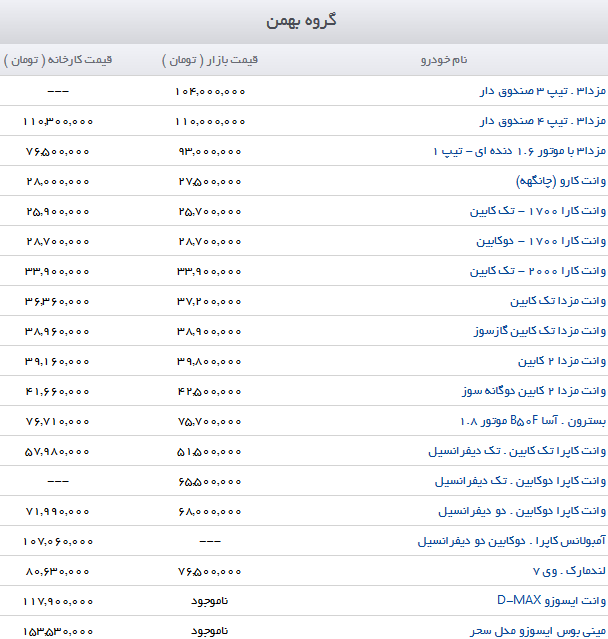Open the مزدا۳ تیپ ۴ صندوق دار link

(x=543, y=121)
